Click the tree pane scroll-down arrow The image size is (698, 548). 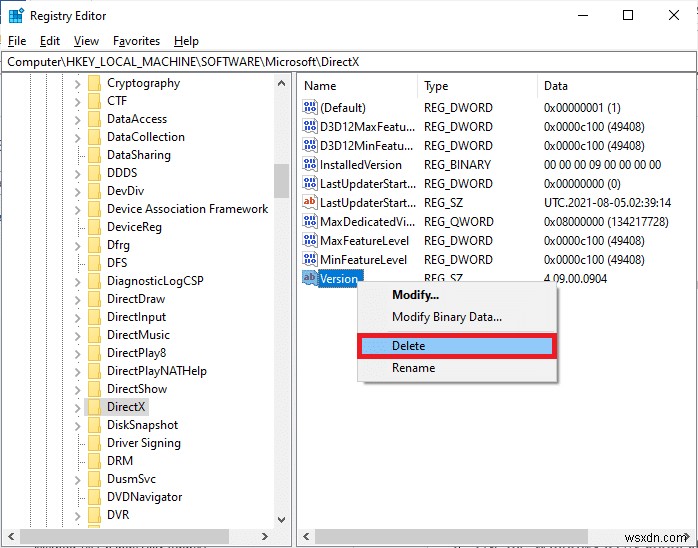click(281, 519)
